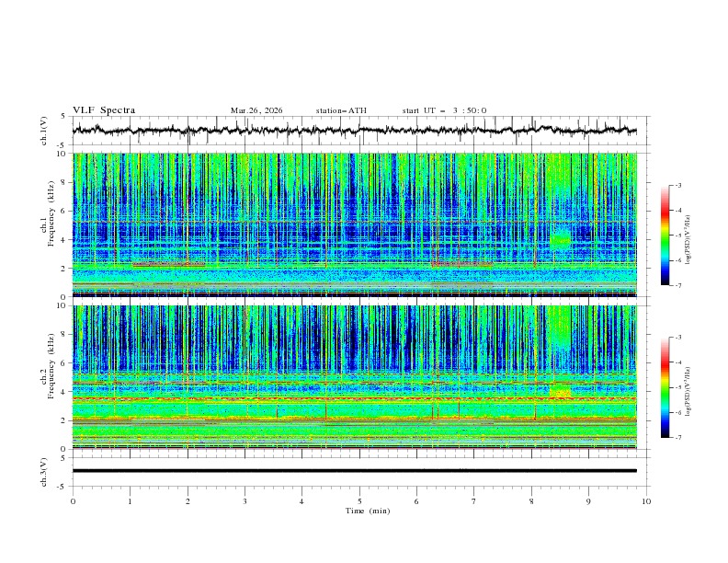This screenshot has height=563, width=728.
Task: Click time axis tick label "10"
Action: coord(646,501)
